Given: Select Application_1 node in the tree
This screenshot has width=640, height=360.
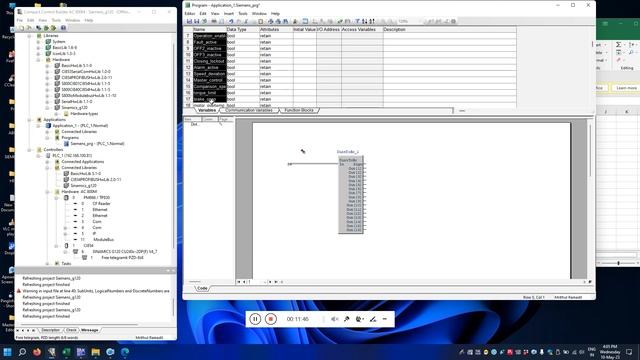Looking at the screenshot, I should tap(80, 126).
